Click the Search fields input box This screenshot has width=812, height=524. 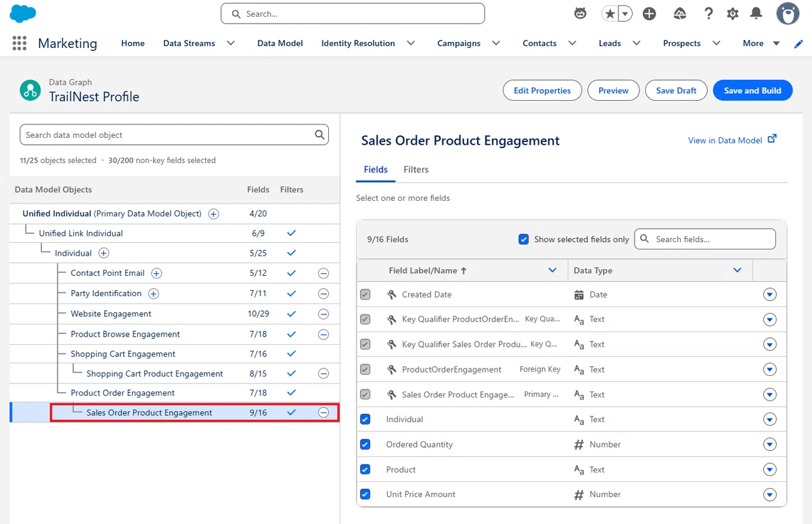click(705, 239)
